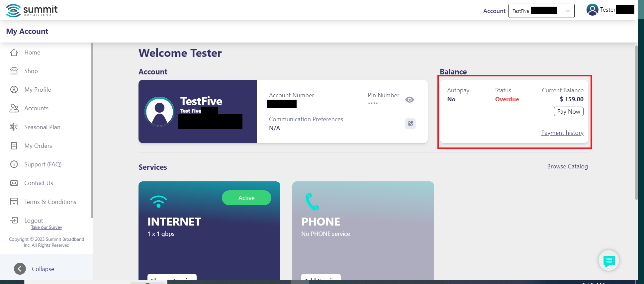Open the live chat bubble icon
Image resolution: width=644 pixels, height=284 pixels.
pos(608,261)
